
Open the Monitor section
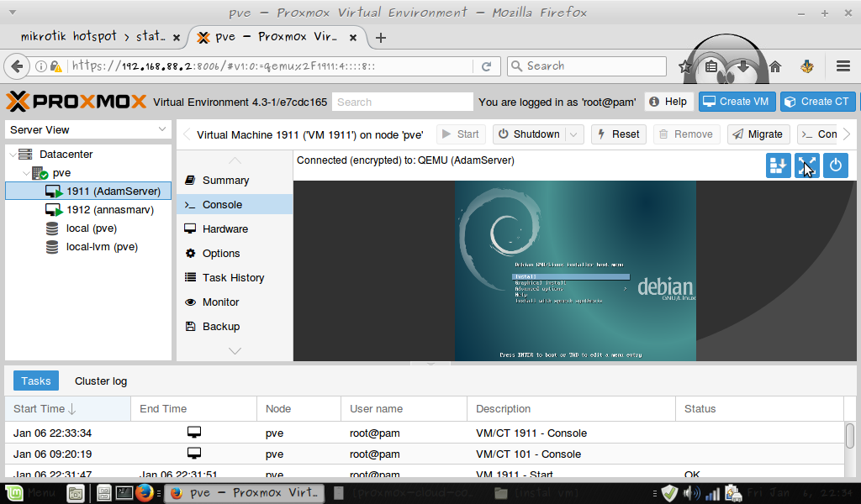(x=235, y=302)
